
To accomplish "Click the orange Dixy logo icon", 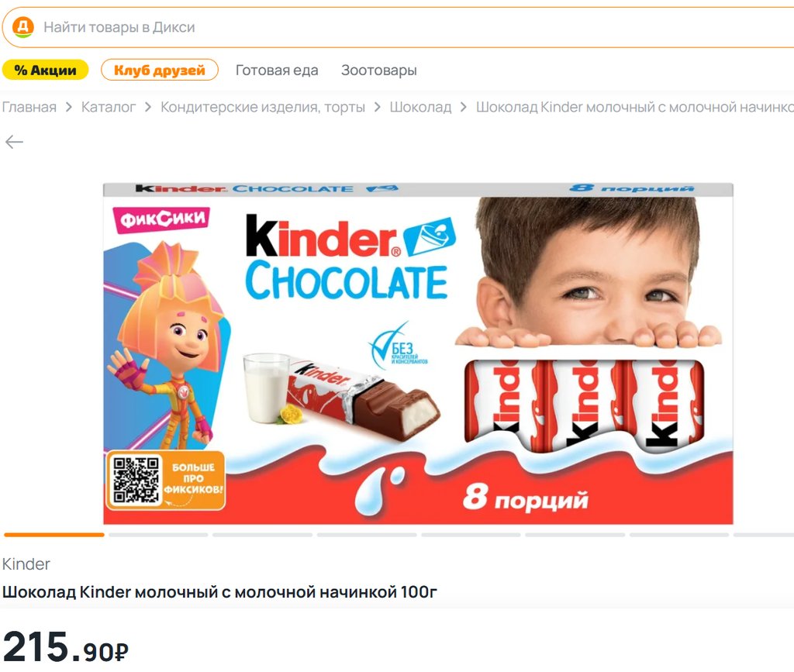I will [22, 27].
